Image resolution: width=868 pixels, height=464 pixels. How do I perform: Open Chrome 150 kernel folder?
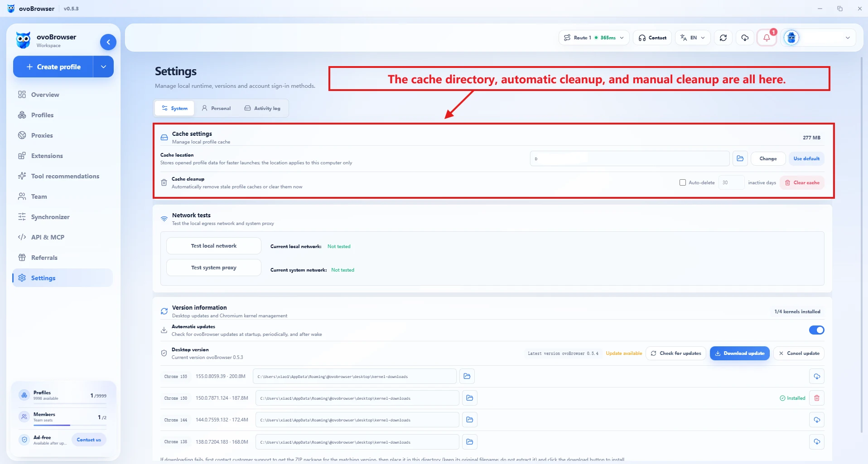pos(470,398)
